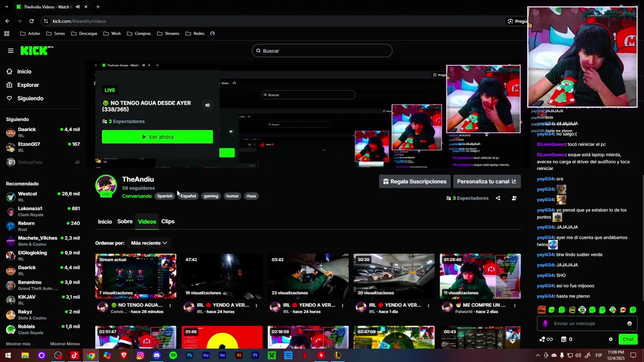Open Premiere Pro from the taskbar
Image resolution: width=644 pixels, height=362 pixels.
pos(255,355)
